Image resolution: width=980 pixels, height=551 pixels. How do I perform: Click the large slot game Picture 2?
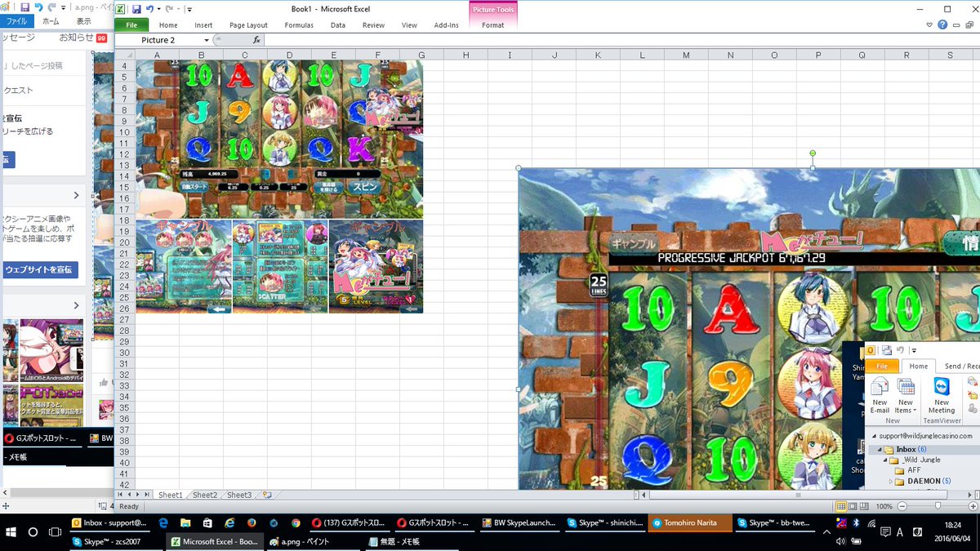pos(749,329)
